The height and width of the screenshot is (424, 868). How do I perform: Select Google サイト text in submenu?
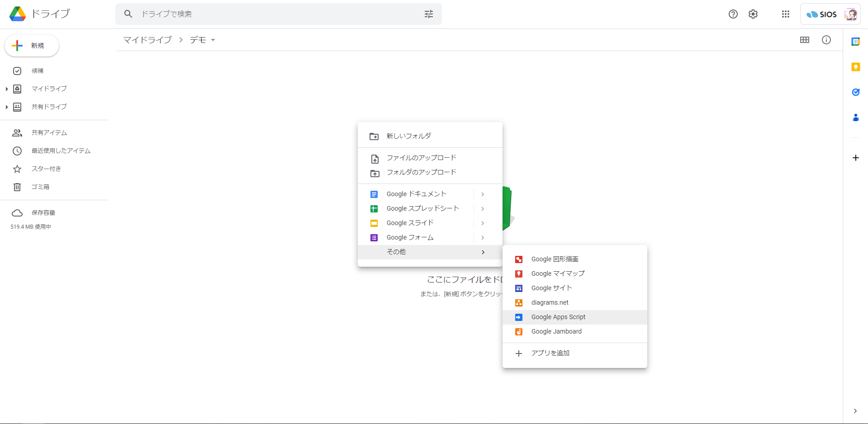click(551, 288)
